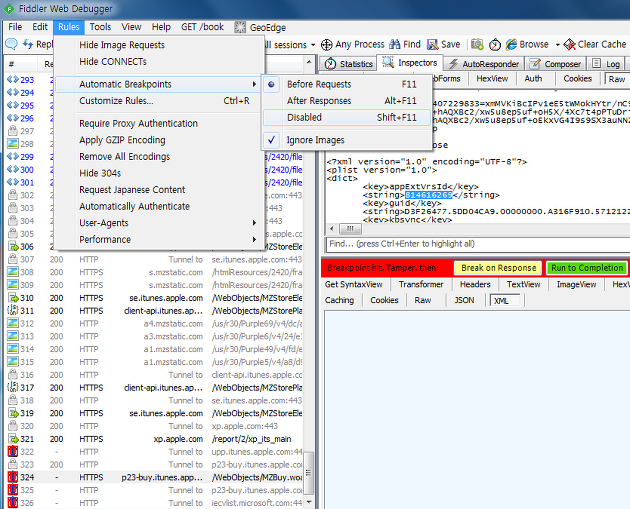Click the session list vertical scrollbar thumb
630x509 pixels.
308,473
